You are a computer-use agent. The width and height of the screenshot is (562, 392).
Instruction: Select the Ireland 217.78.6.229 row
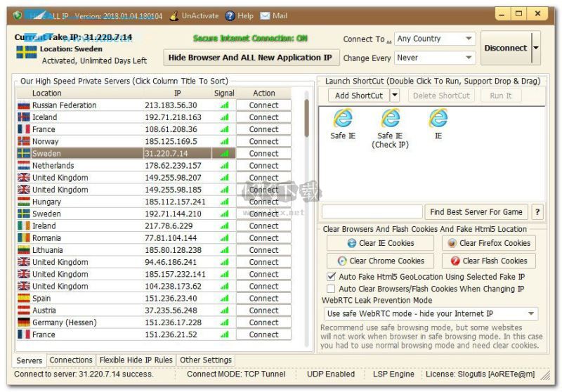pos(154,226)
